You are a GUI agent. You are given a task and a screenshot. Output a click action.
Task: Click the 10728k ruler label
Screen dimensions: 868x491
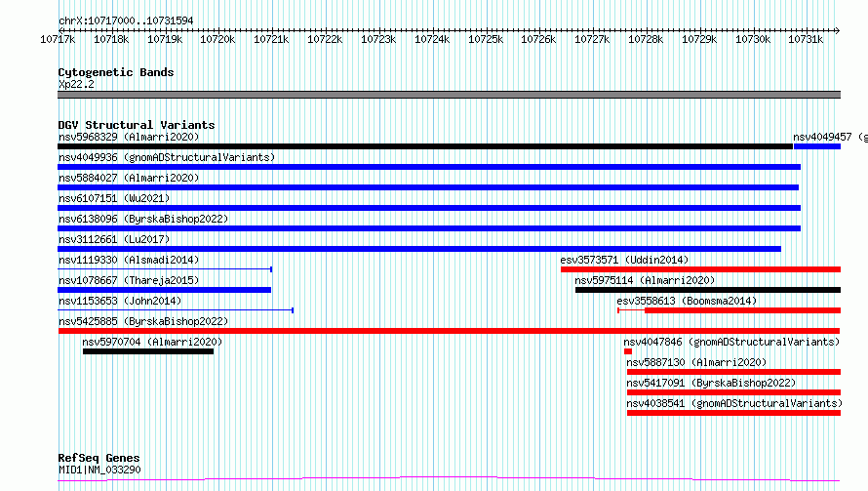tap(646, 39)
